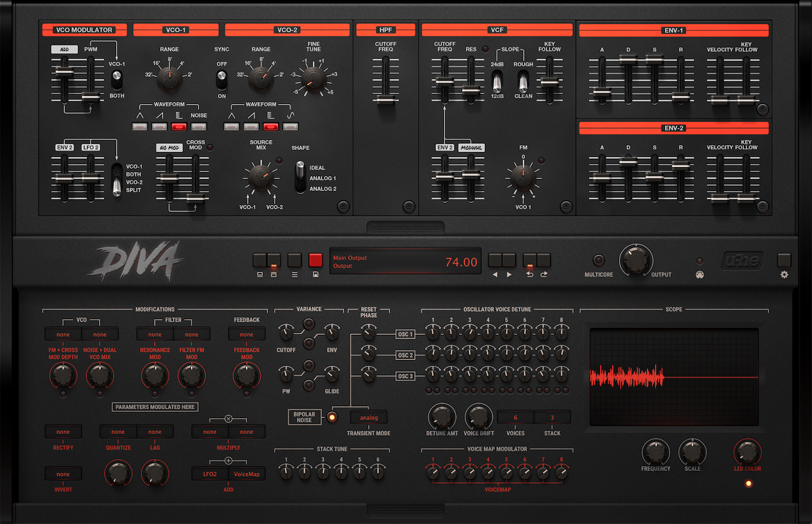Flip the VCO-1/BOTH/VCO-2/SPLIT modulation switch
The image size is (812, 524).
[117, 180]
